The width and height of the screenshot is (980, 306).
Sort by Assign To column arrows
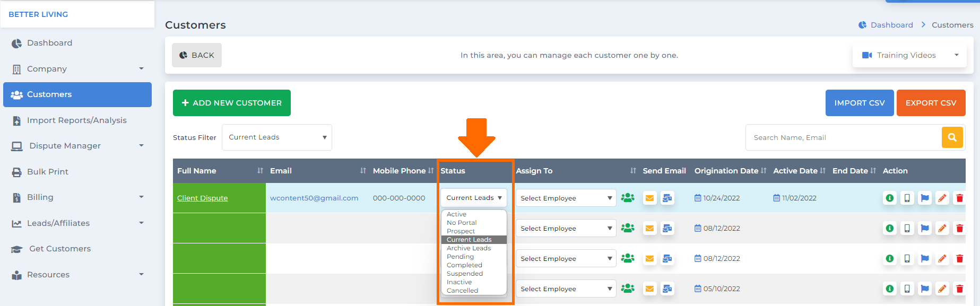[633, 171]
